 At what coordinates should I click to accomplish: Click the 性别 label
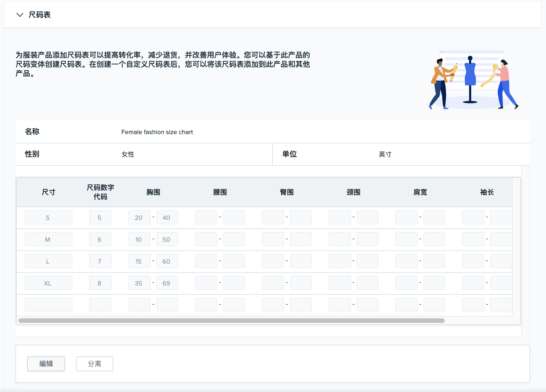(x=32, y=154)
